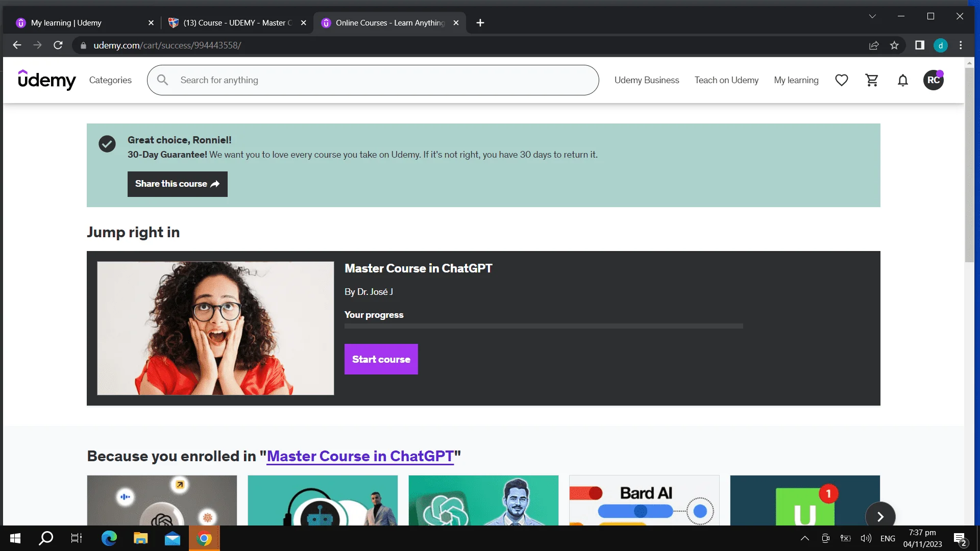
Task: Bookmark this page with the star icon
Action: [894, 45]
